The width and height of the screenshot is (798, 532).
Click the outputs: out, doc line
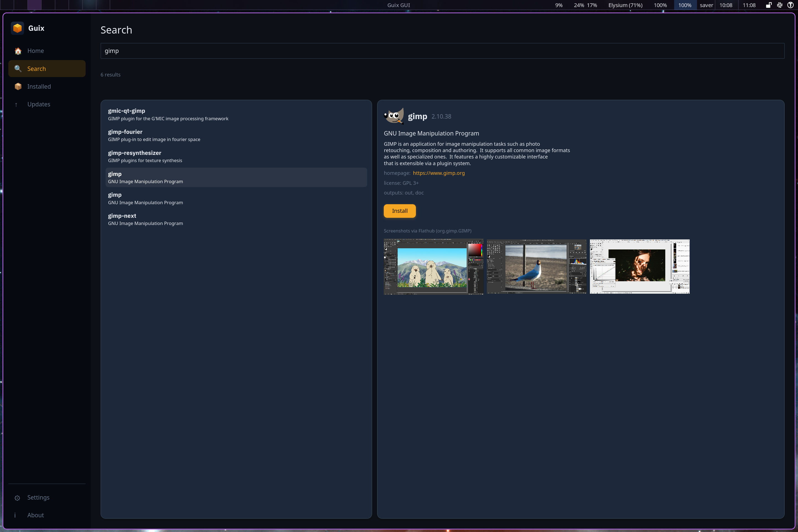[x=404, y=193]
